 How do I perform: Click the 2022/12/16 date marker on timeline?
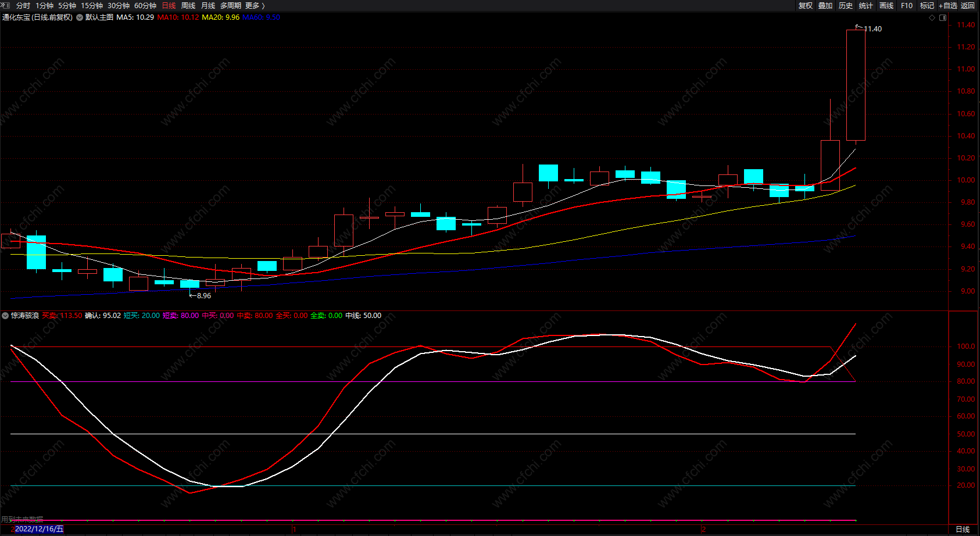(x=39, y=529)
